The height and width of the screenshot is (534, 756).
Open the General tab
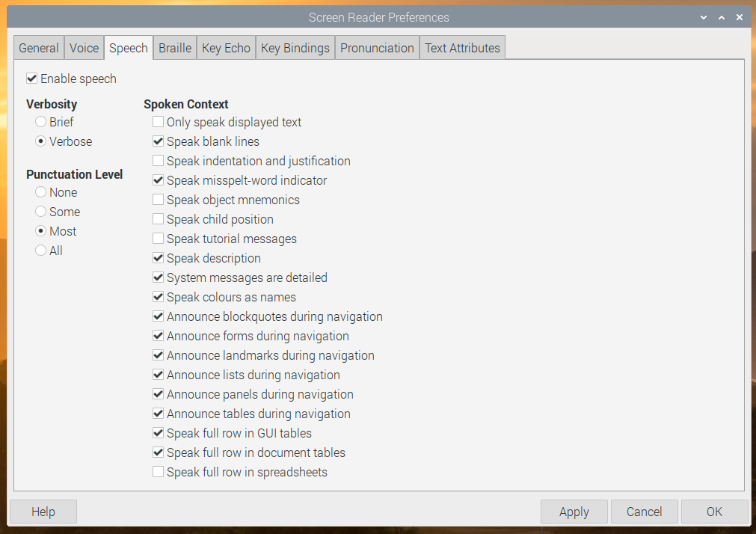[x=38, y=47]
